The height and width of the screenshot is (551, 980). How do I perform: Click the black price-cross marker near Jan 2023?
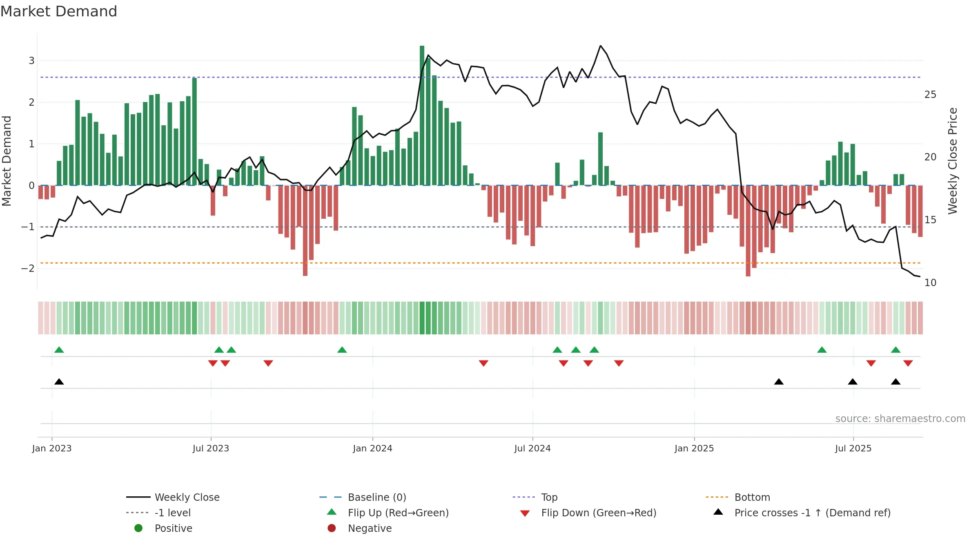point(59,382)
